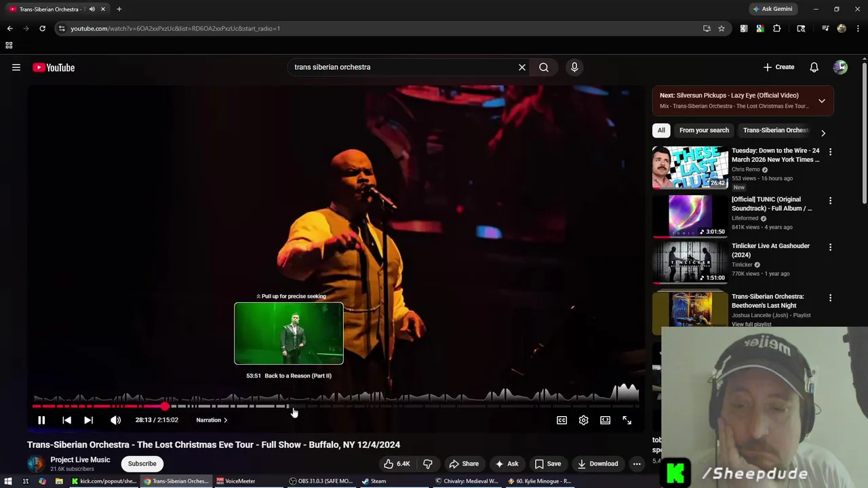The width and height of the screenshot is (868, 488).
Task: Open Chrome three-dot menu
Action: [858, 28]
